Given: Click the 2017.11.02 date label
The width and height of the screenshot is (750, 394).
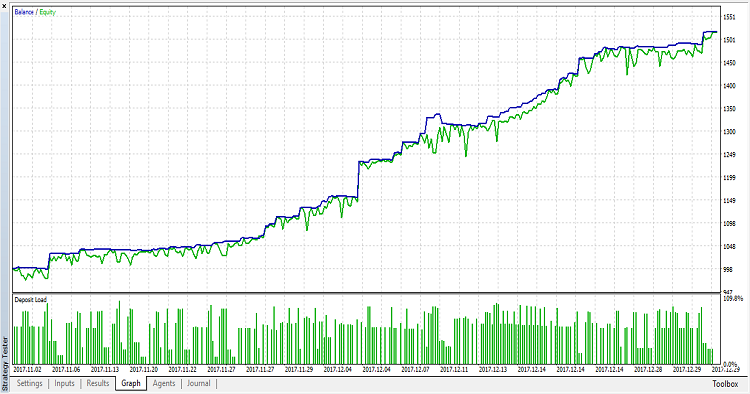Looking at the screenshot, I should (27, 370).
